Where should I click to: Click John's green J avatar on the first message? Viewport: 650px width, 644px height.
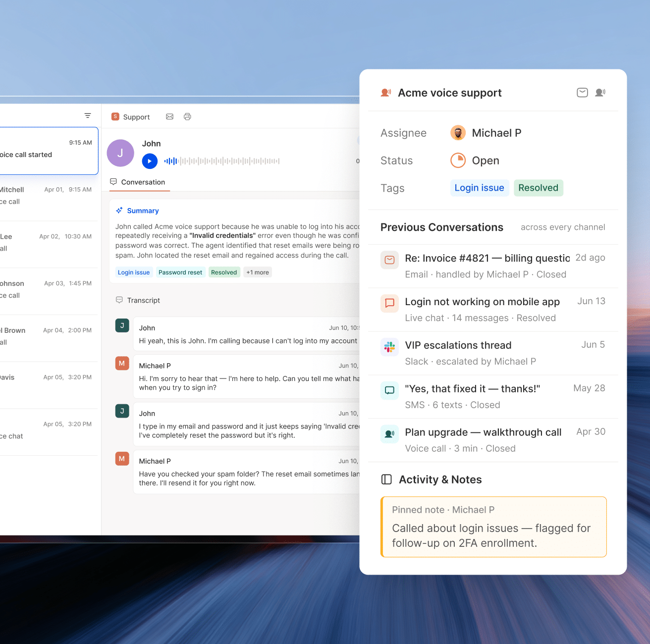click(122, 325)
